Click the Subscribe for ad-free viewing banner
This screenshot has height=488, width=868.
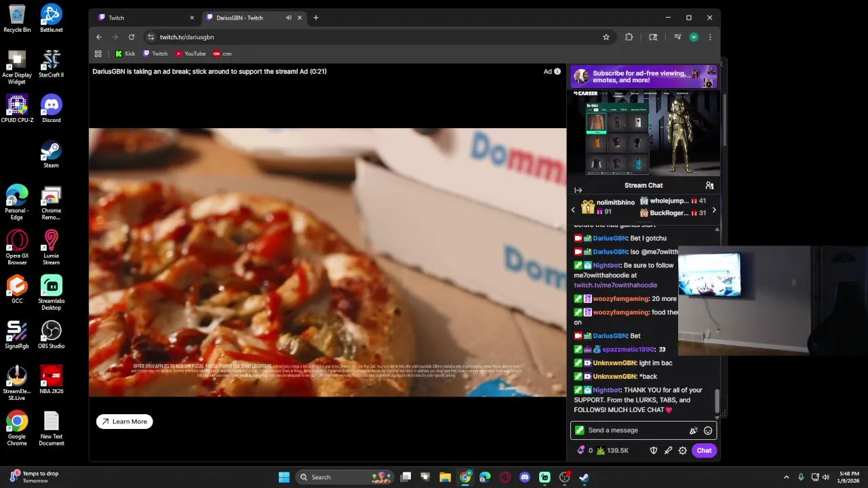pos(644,77)
